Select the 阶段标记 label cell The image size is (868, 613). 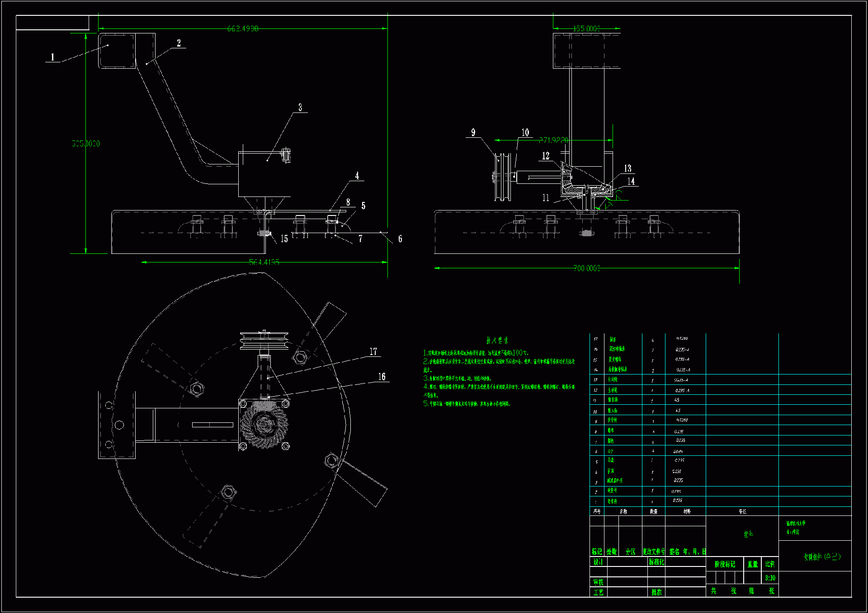(x=725, y=564)
